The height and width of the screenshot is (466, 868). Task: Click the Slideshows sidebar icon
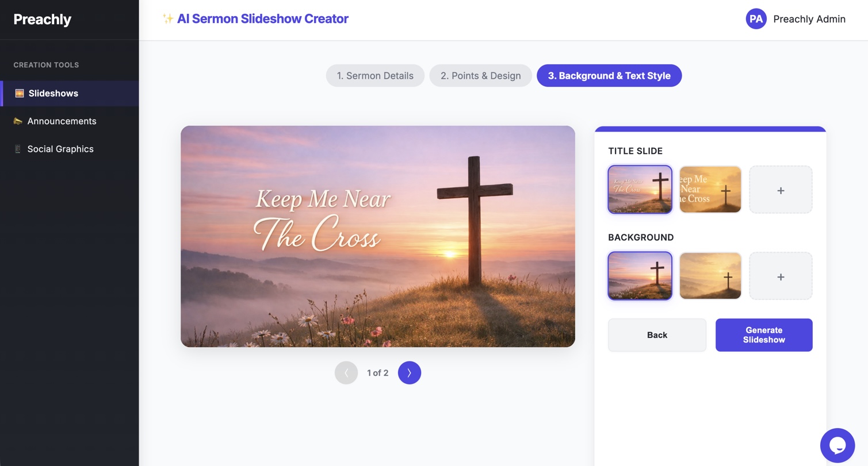point(20,93)
